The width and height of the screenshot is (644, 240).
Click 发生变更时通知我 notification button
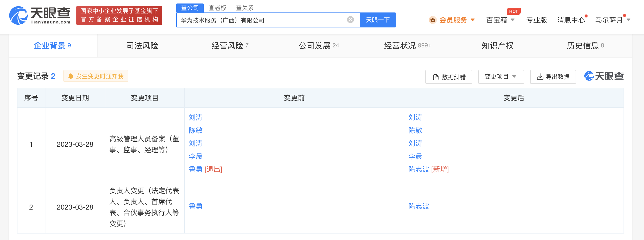point(96,76)
